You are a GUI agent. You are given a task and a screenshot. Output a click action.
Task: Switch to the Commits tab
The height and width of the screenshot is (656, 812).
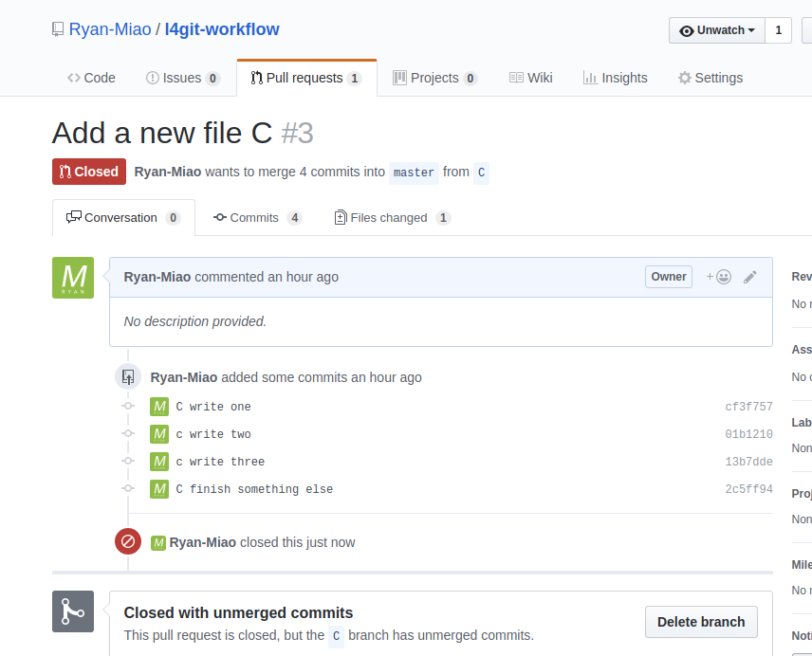point(257,218)
